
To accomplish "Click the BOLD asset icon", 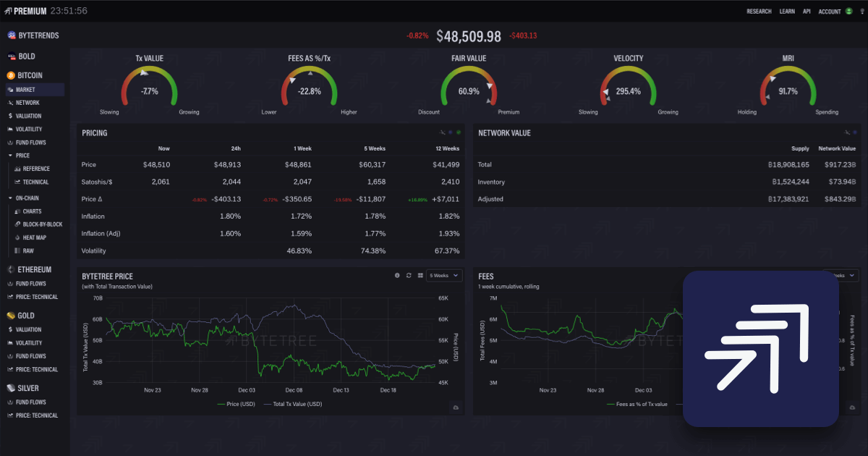I will (x=11, y=56).
